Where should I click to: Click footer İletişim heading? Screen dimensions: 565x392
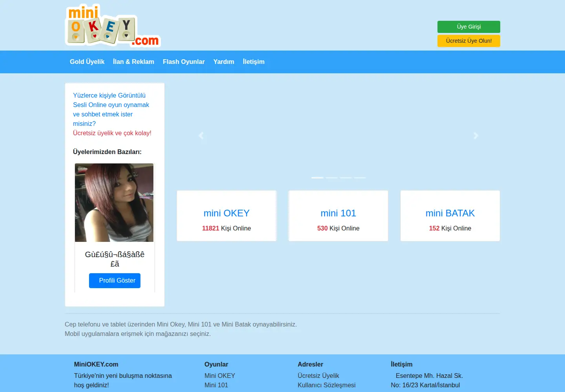pos(401,364)
